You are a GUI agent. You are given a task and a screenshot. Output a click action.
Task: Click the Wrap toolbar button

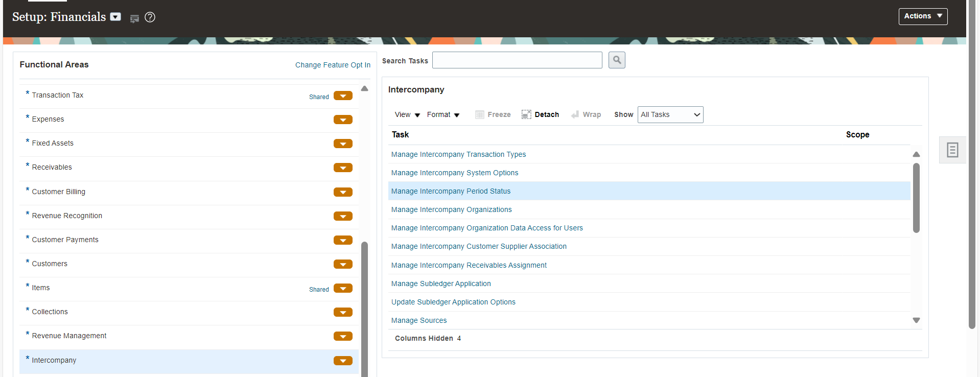[586, 115]
